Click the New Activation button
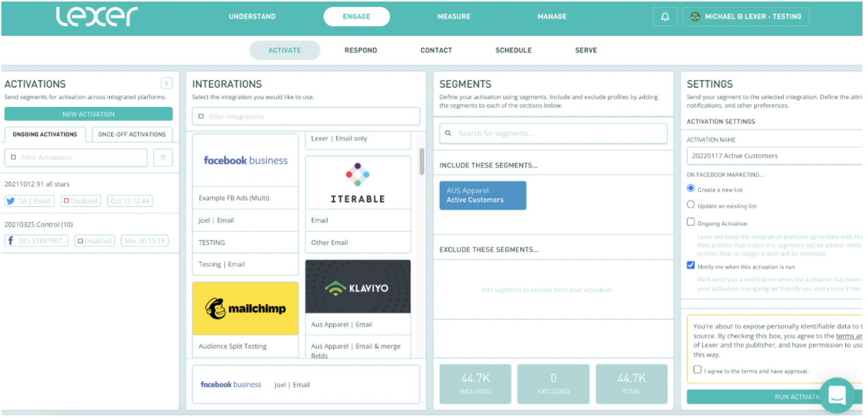 click(88, 114)
